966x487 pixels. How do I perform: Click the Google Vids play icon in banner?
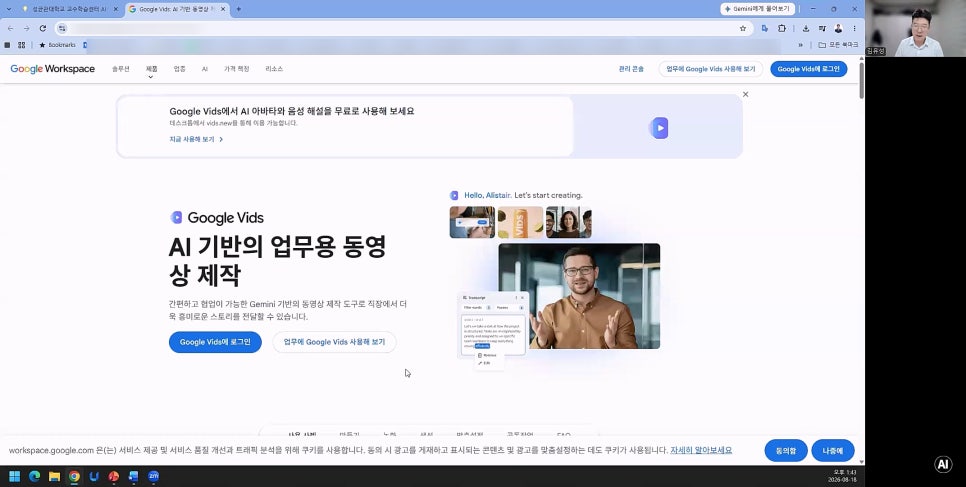[659, 128]
